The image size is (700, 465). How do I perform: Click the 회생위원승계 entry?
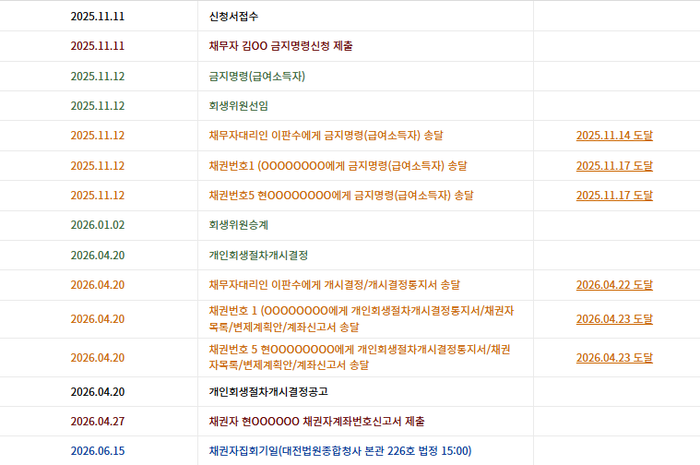(x=238, y=225)
